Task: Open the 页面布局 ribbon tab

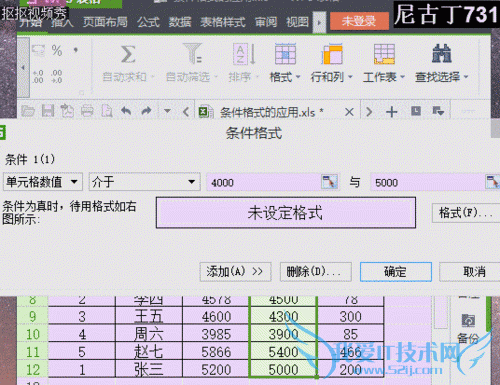Action: tap(105, 22)
